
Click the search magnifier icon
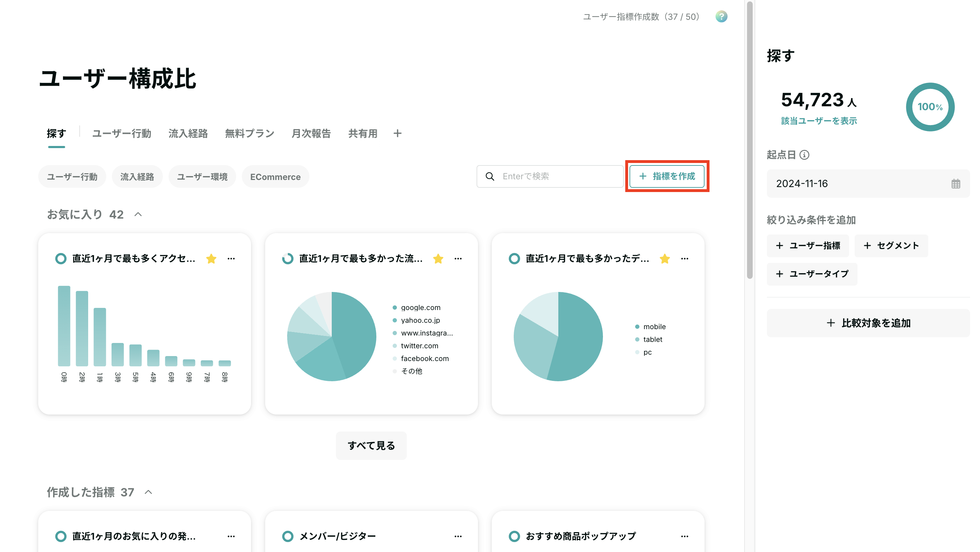coord(490,176)
